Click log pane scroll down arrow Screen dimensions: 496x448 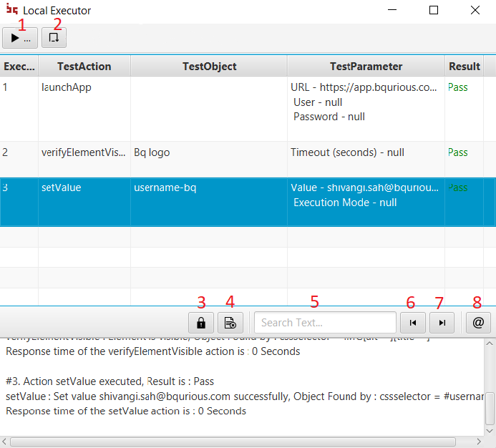490,431
